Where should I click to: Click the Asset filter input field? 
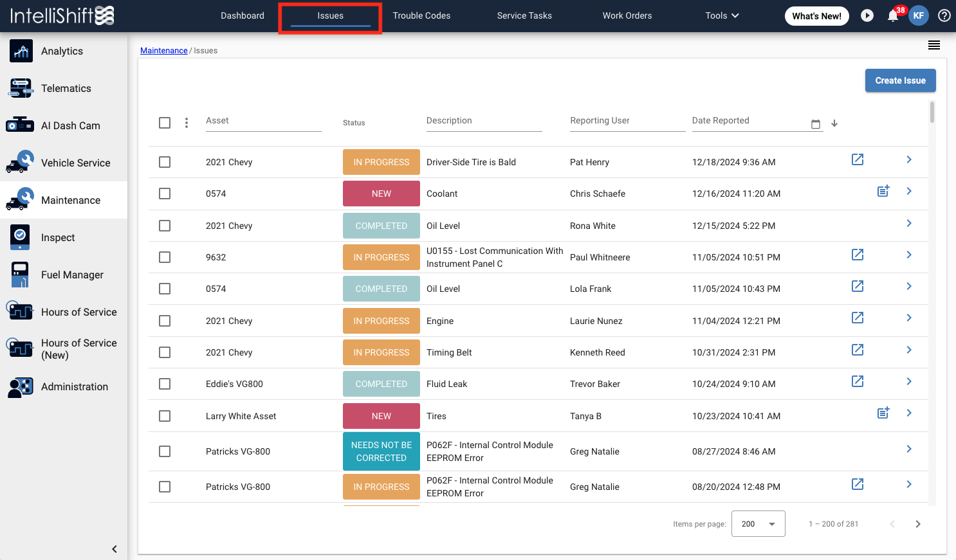tap(264, 121)
